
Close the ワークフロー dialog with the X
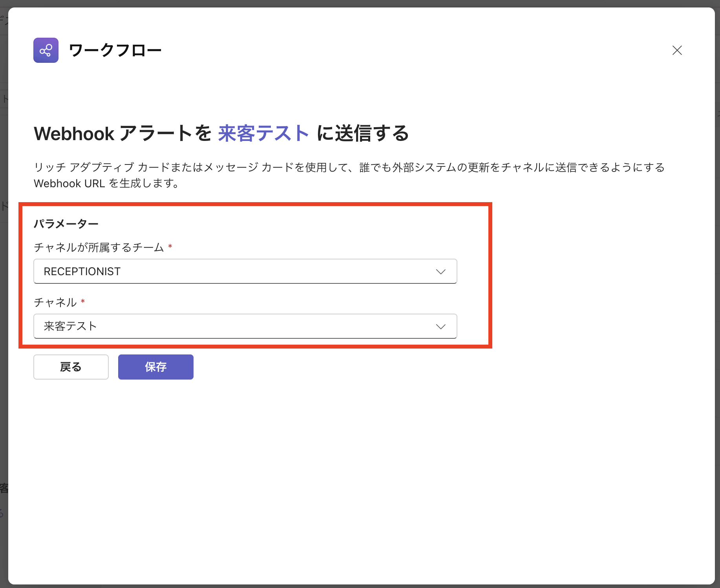677,50
